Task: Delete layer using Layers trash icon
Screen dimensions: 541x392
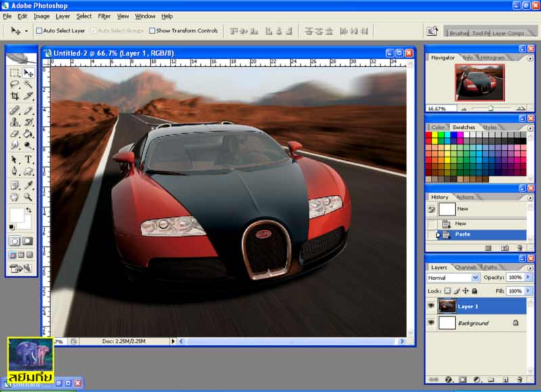Action: coord(520,380)
